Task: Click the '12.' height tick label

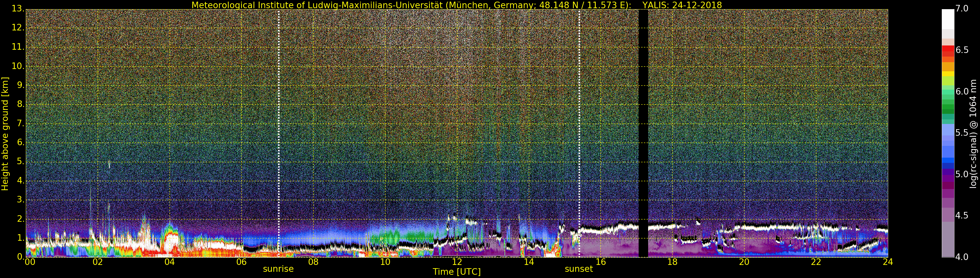Action: [x=18, y=27]
